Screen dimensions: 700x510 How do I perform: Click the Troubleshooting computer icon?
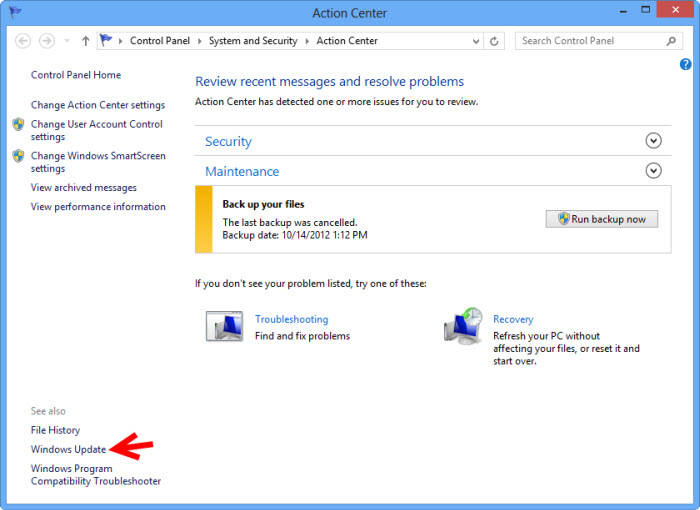coord(225,326)
